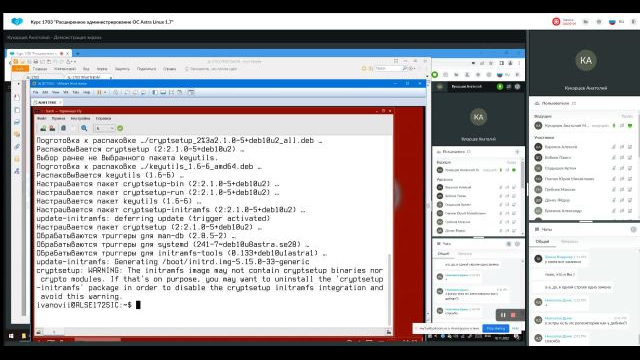640x360 pixels.
Task: Open the settings gear in top header
Action: 599,22
